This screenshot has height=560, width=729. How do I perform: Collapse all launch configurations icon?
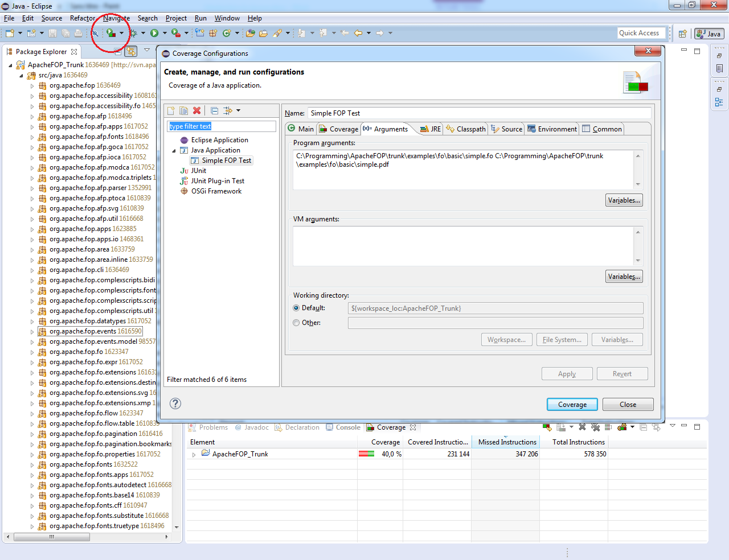214,110
